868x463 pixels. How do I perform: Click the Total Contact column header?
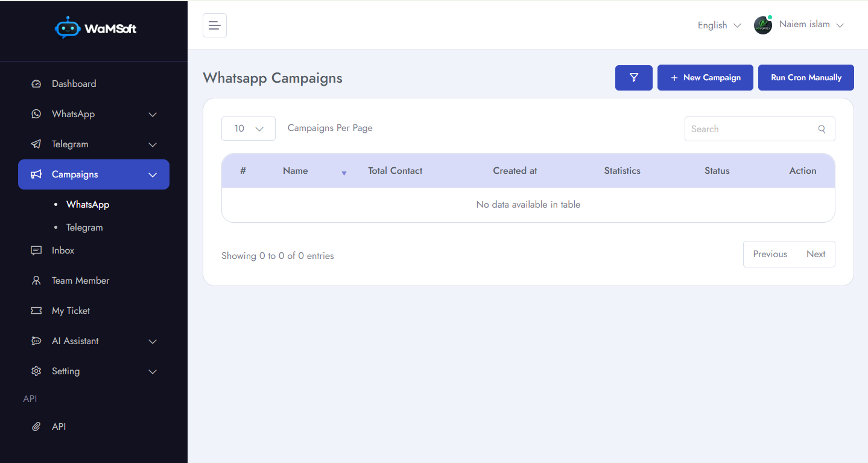tap(395, 171)
